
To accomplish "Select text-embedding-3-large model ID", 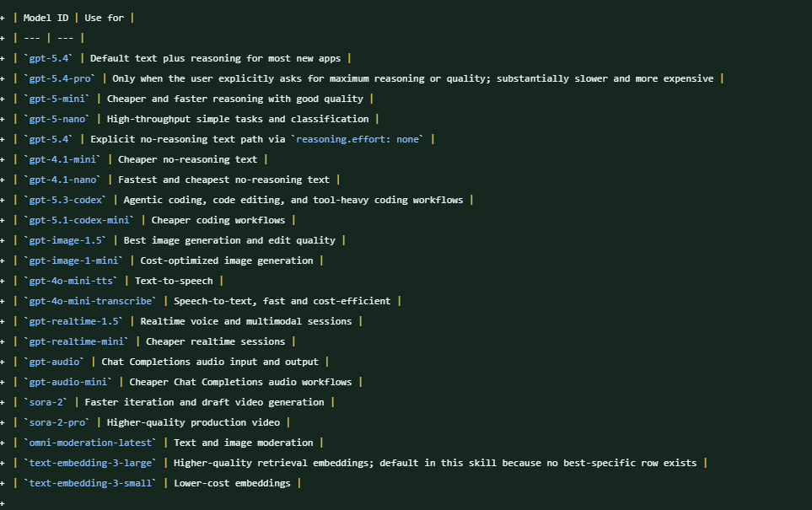I will [90, 463].
